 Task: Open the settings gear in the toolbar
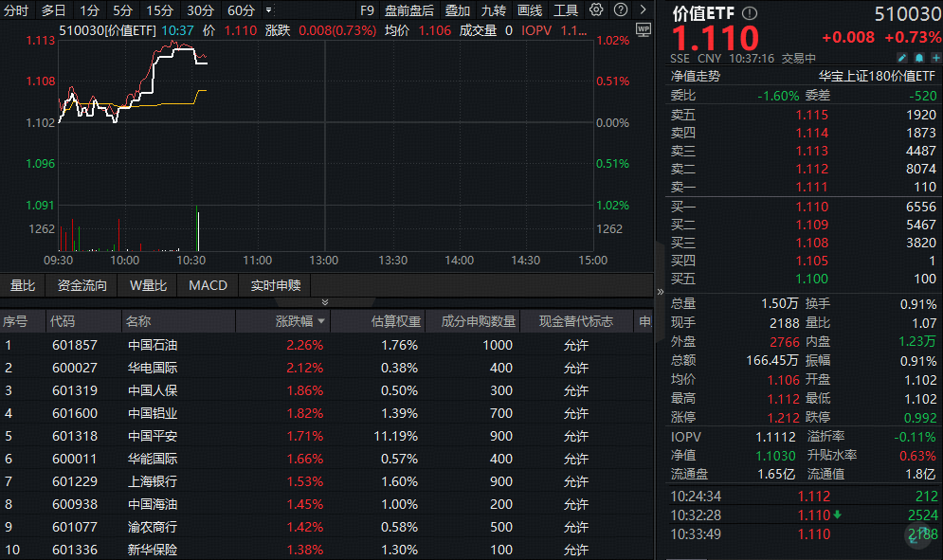tap(595, 10)
